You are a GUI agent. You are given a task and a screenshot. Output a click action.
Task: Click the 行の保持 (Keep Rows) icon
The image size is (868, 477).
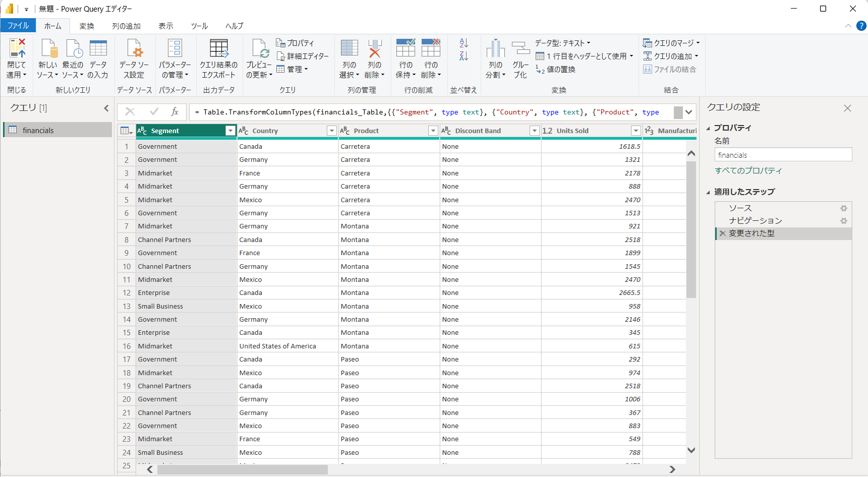pyautogui.click(x=406, y=48)
